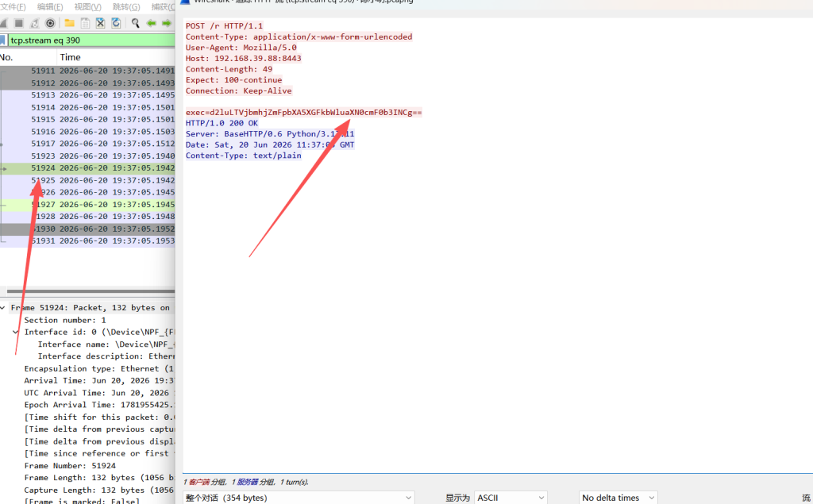Close the capture file with the X icon
Viewport: 813px width, 504px height.
point(101,23)
